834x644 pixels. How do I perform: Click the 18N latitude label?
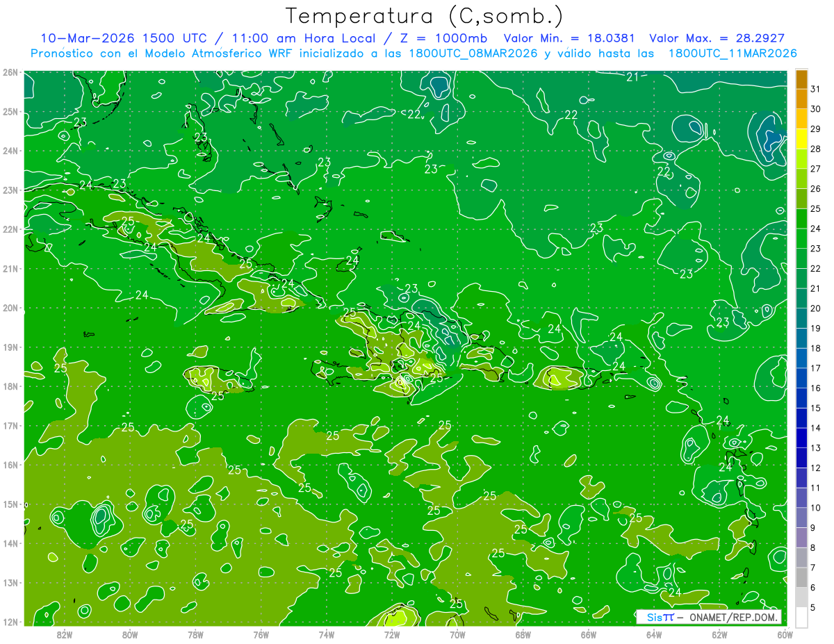tap(10, 386)
